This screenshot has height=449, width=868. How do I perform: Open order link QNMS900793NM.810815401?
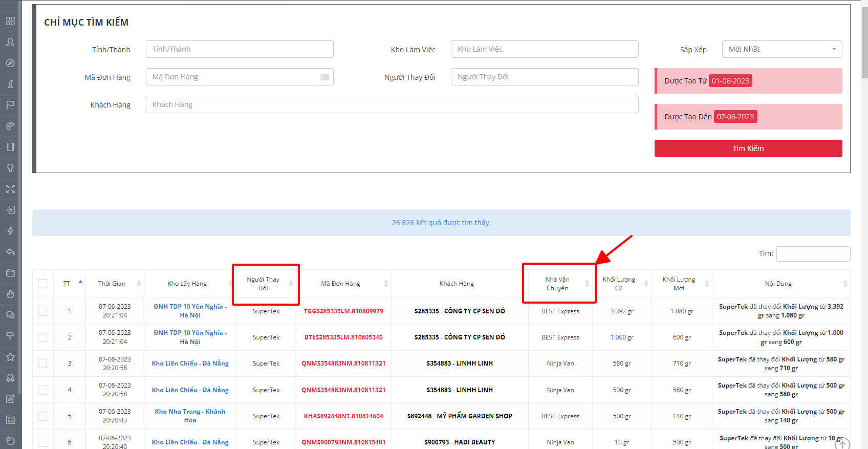click(343, 442)
